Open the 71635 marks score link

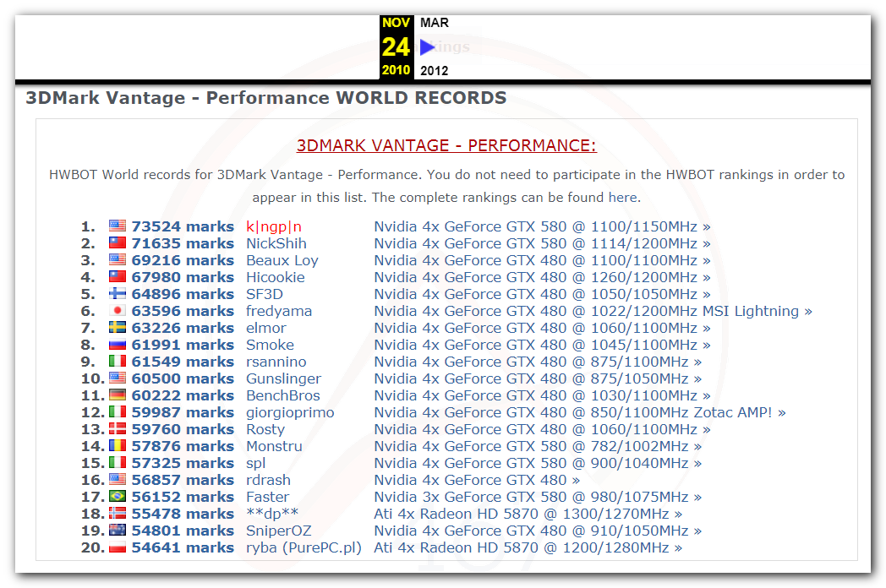pyautogui.click(x=183, y=243)
